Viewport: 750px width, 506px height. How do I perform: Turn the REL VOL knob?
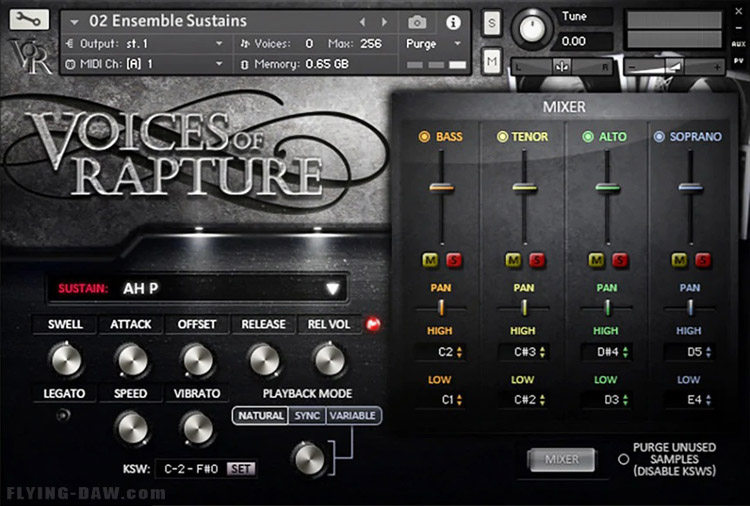(x=329, y=360)
